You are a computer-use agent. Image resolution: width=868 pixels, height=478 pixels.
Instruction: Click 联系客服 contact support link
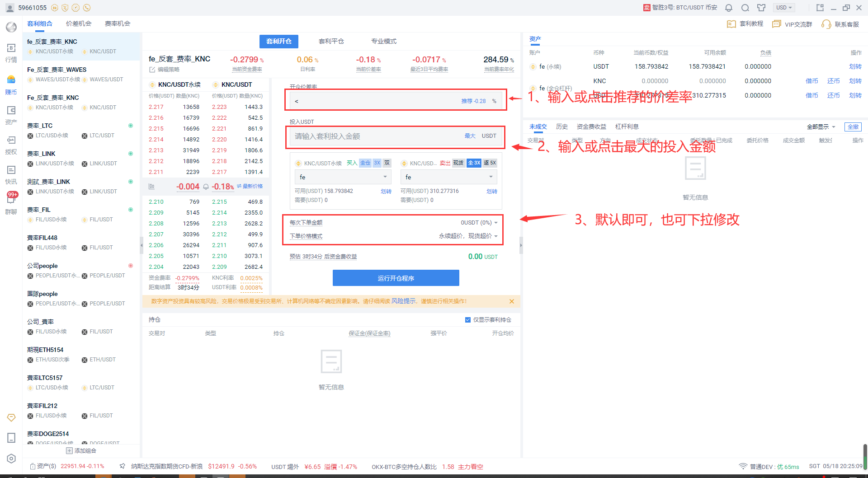840,24
